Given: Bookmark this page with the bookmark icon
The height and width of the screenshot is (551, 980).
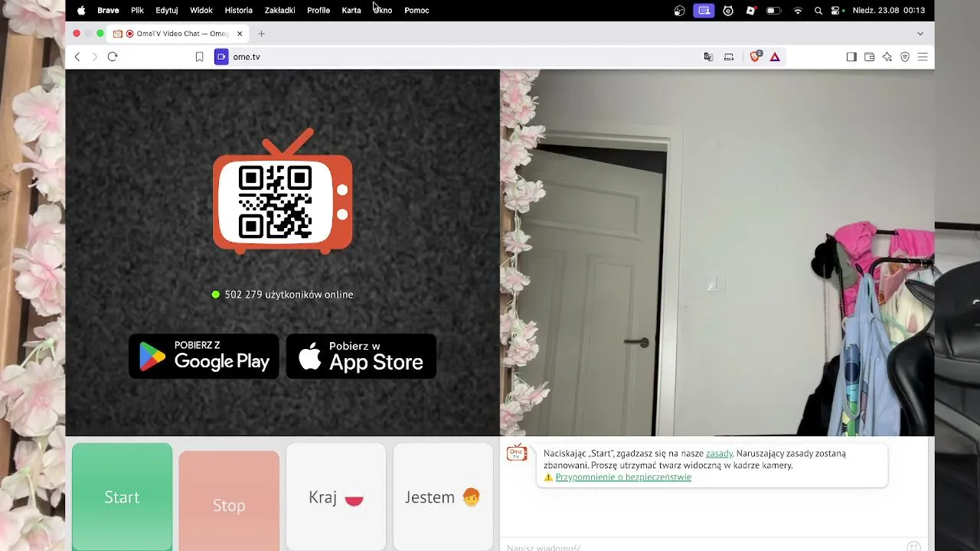Looking at the screenshot, I should [199, 57].
